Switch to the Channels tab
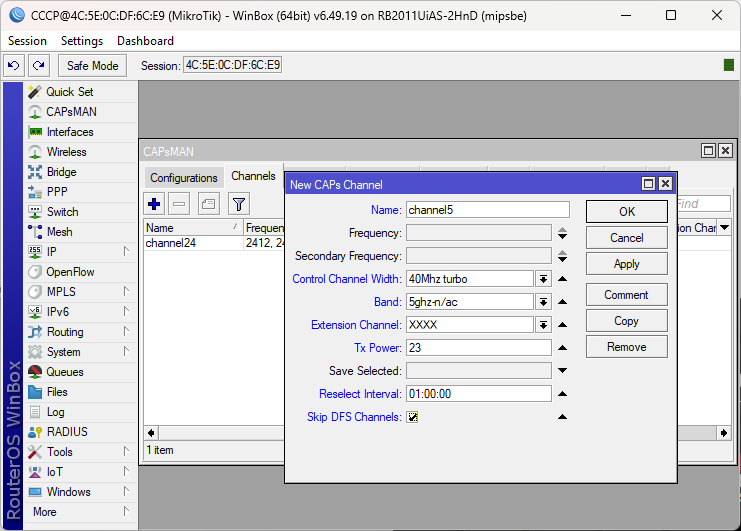741x531 pixels. click(253, 176)
